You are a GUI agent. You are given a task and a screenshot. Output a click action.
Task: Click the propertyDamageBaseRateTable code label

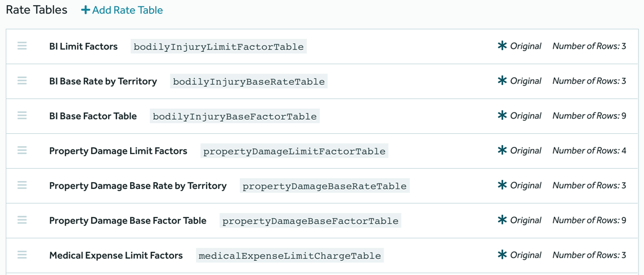point(324,186)
